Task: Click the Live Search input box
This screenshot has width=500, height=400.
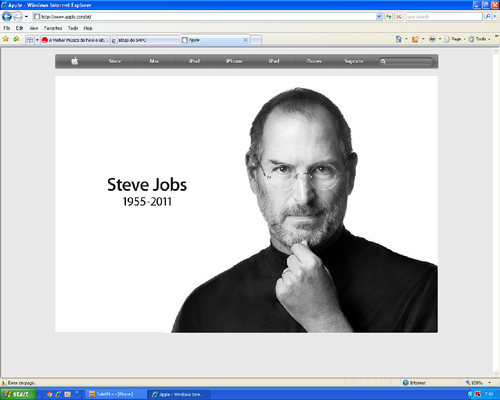Action: point(444,16)
